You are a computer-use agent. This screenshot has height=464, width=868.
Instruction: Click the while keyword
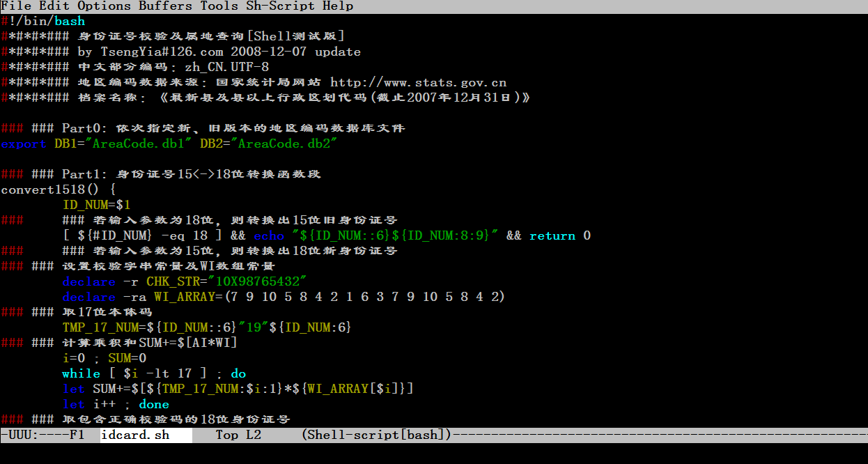pos(81,374)
